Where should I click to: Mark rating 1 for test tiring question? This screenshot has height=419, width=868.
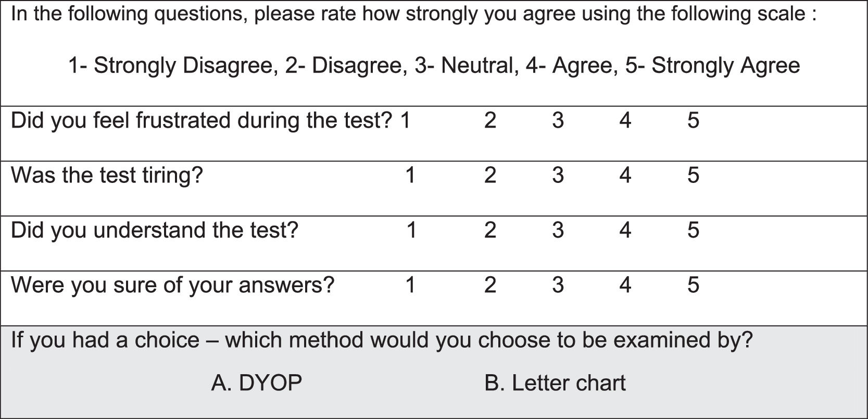tap(410, 176)
